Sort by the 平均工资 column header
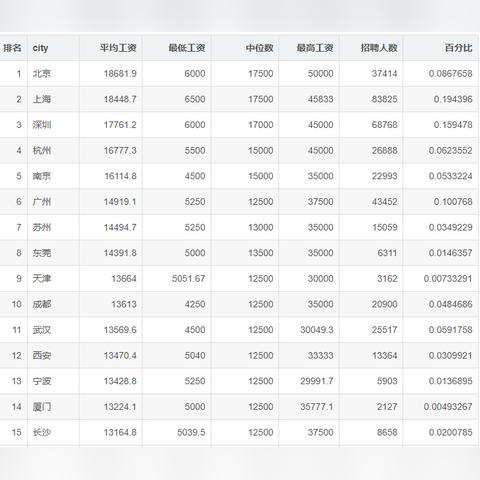Viewport: 480px width, 480px height. 118,48
